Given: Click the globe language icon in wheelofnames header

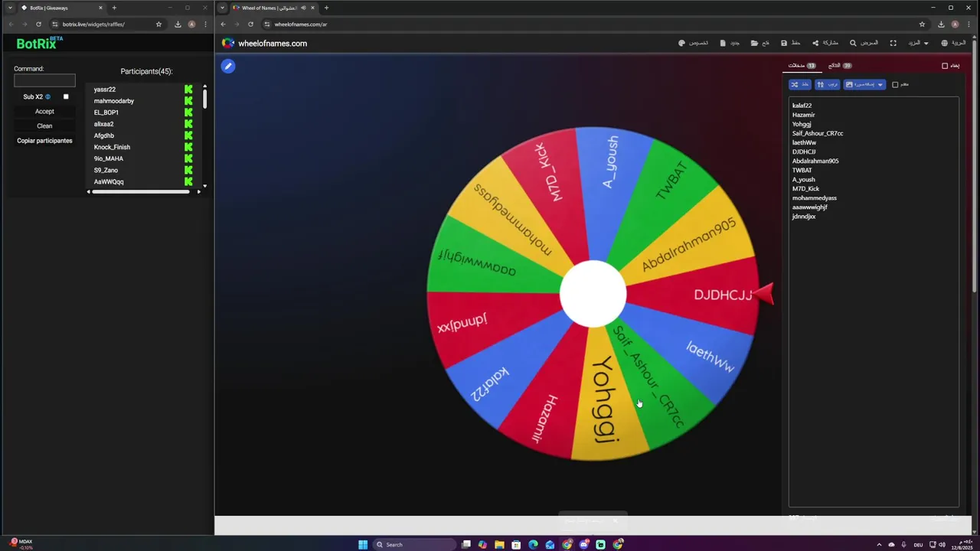Looking at the screenshot, I should [x=944, y=44].
